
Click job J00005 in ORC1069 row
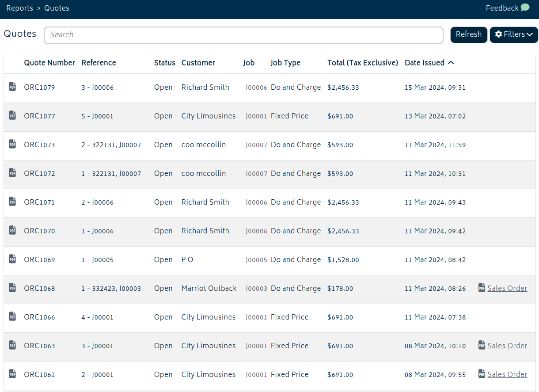tap(256, 260)
